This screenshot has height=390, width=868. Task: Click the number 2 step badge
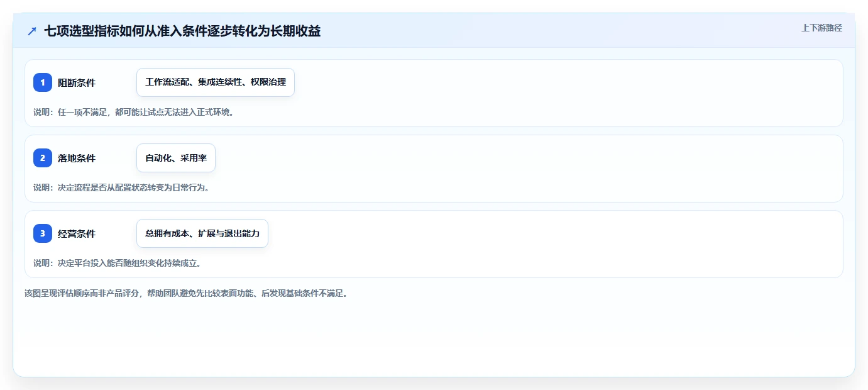click(x=43, y=158)
